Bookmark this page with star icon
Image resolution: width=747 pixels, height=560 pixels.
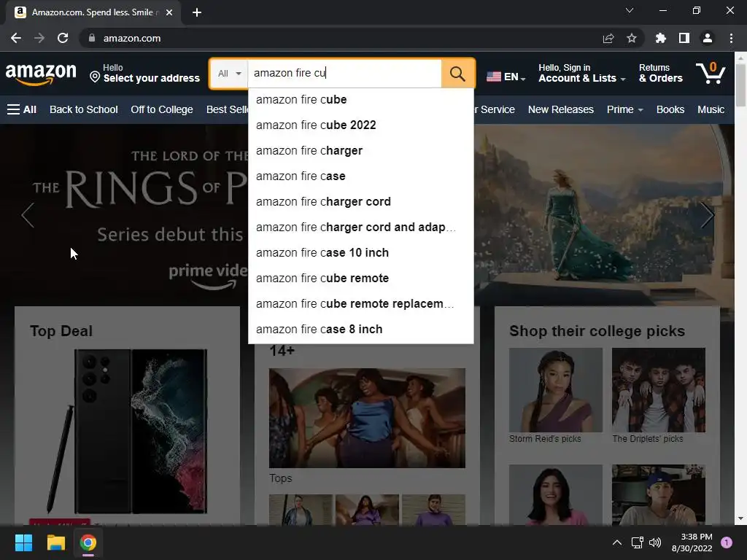click(632, 38)
